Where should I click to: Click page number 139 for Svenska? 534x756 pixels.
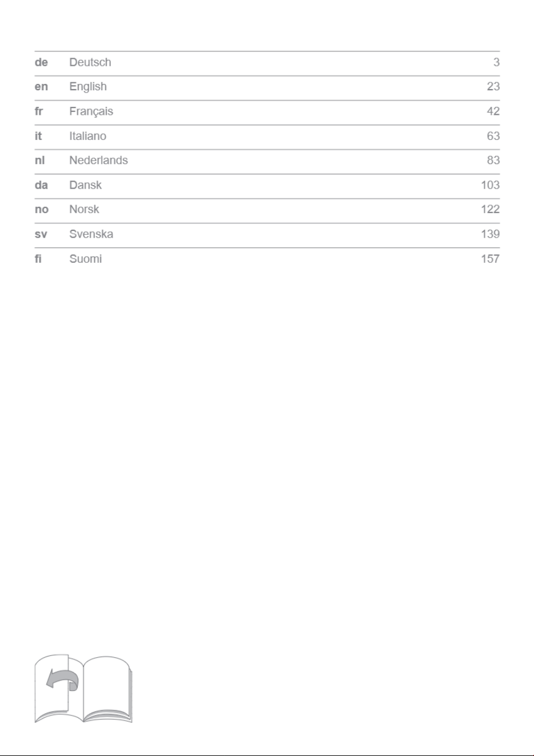pyautogui.click(x=491, y=234)
